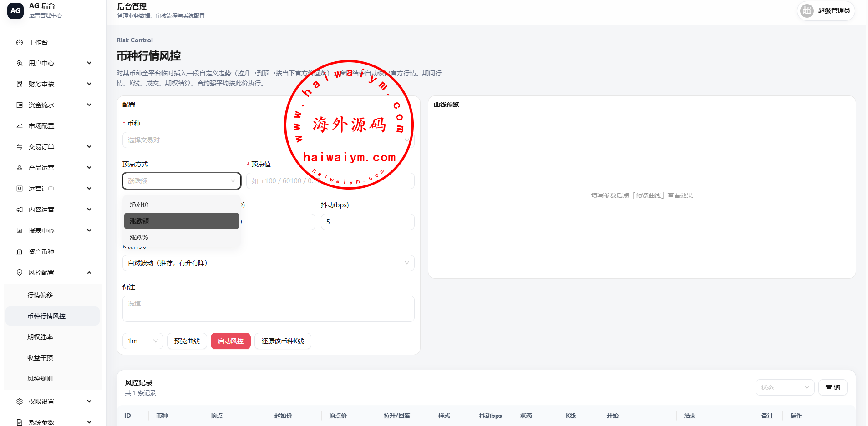
Task: Open 风控规则 submenu page
Action: click(52, 379)
